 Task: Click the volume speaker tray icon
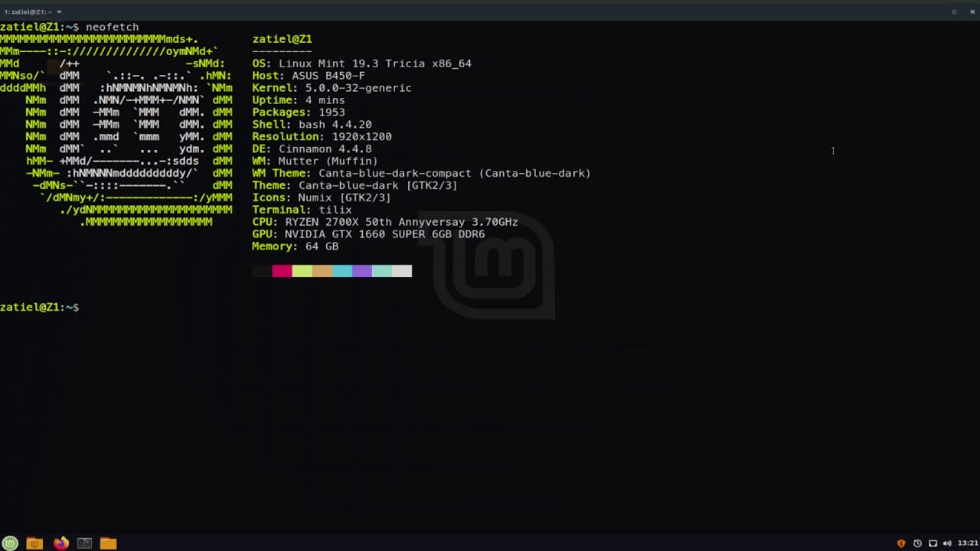coord(948,543)
